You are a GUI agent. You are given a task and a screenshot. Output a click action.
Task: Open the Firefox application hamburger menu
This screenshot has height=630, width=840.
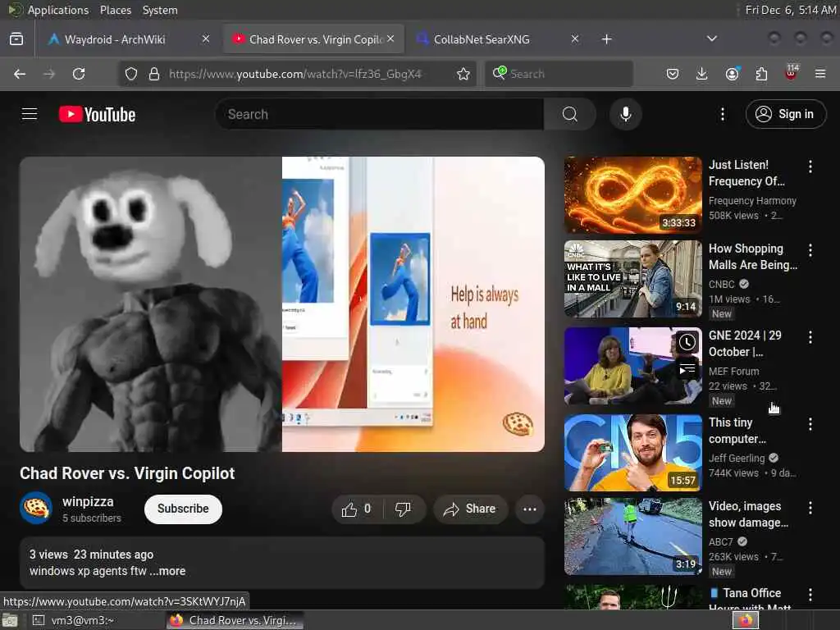coord(820,74)
